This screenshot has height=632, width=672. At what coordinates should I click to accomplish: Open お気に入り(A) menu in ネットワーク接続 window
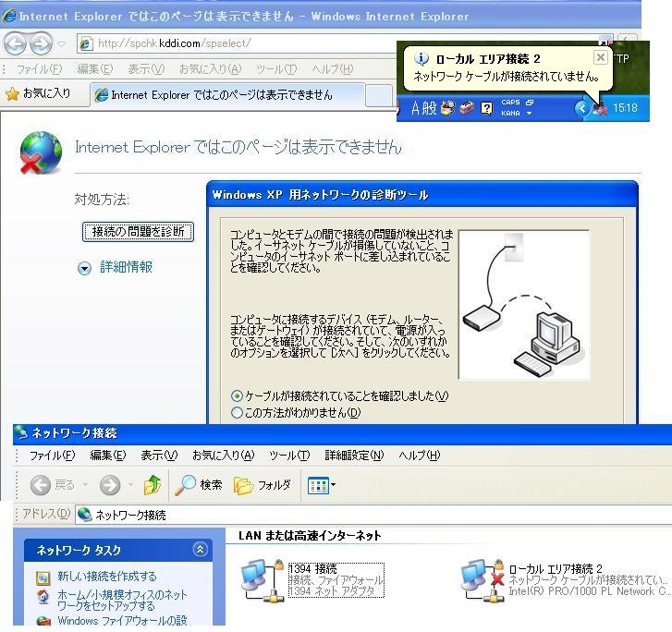tap(224, 455)
